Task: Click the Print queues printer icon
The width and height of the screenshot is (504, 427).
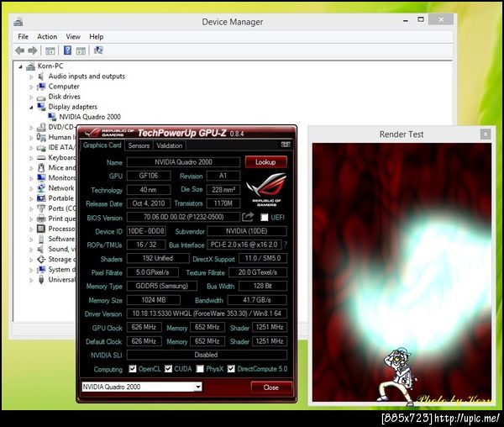Action: pos(41,219)
